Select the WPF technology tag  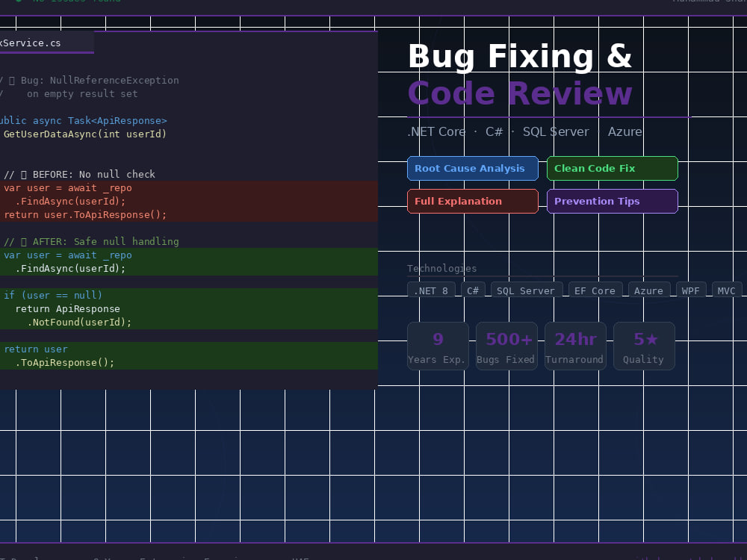tap(691, 290)
